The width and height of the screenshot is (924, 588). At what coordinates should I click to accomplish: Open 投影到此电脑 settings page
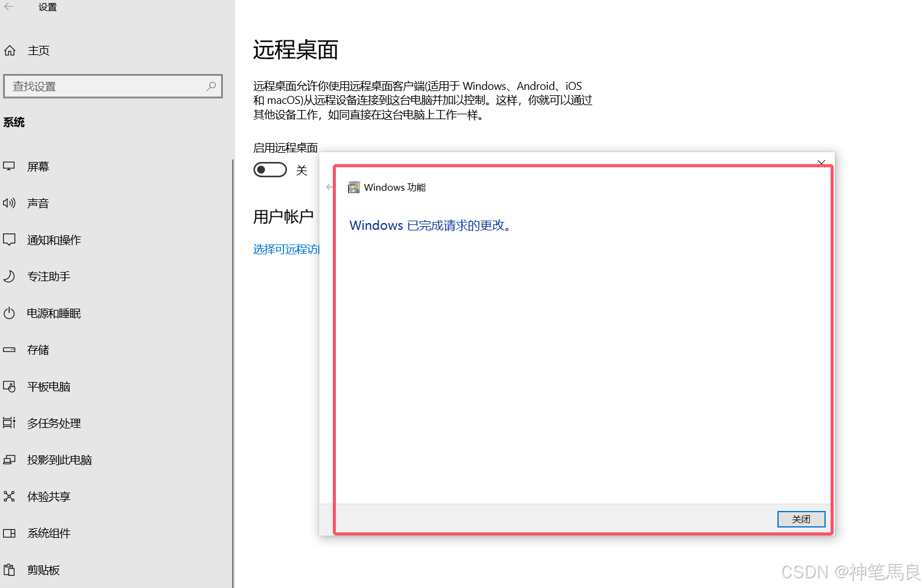point(59,460)
